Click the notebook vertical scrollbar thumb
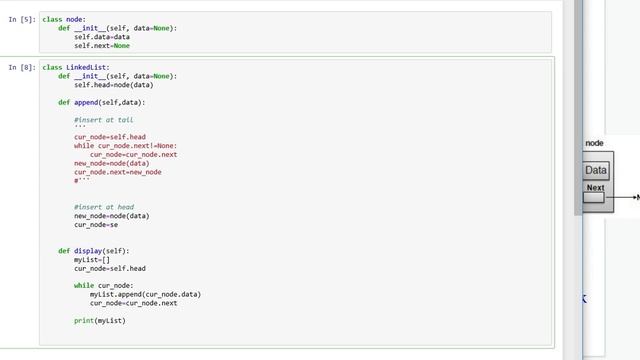The height and width of the screenshot is (360, 640). pyautogui.click(x=578, y=107)
